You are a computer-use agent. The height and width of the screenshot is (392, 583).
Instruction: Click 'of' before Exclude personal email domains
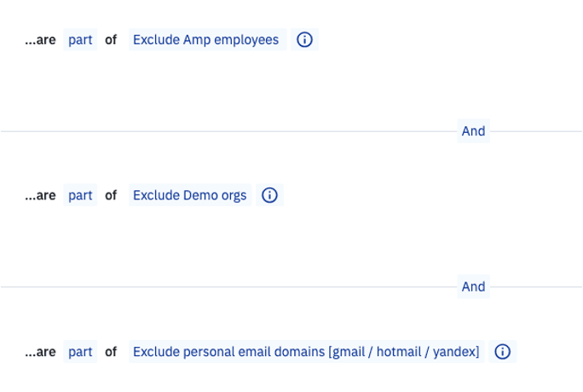point(111,351)
